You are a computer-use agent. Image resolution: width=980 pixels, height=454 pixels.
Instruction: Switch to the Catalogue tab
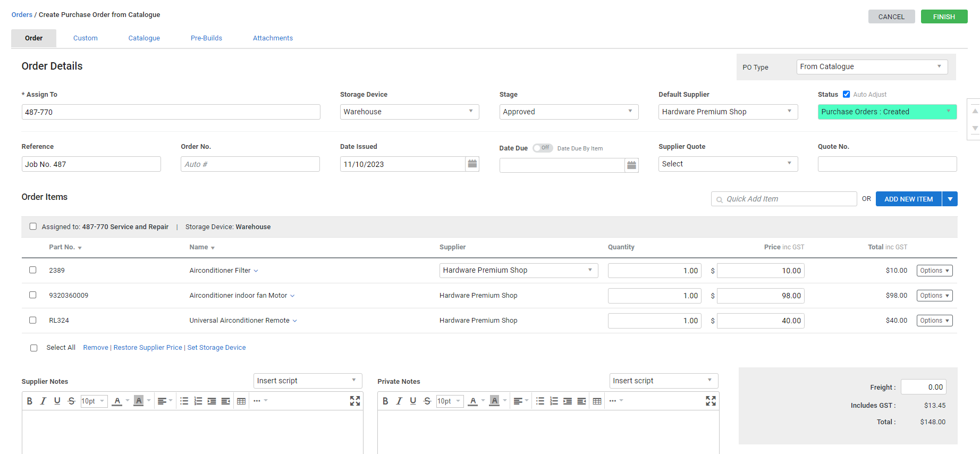pos(144,38)
